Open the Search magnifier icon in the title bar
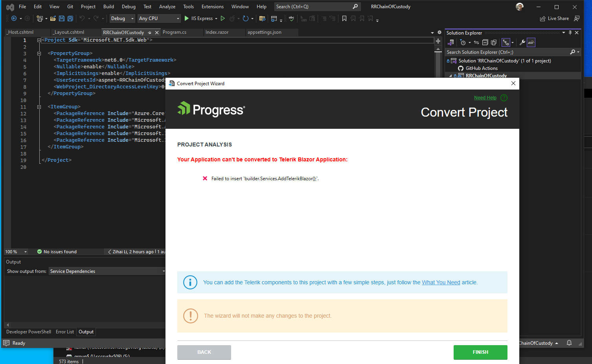592x364 pixels. pos(355,6)
